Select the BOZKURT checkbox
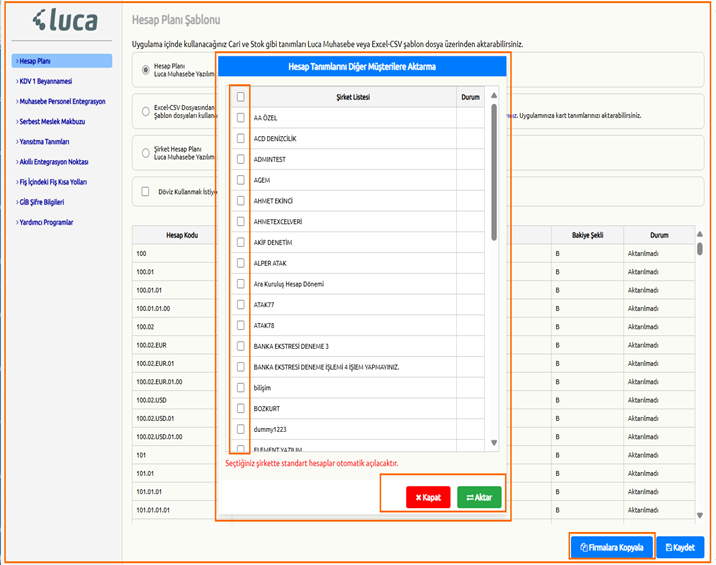The width and height of the screenshot is (716, 565). [x=241, y=408]
